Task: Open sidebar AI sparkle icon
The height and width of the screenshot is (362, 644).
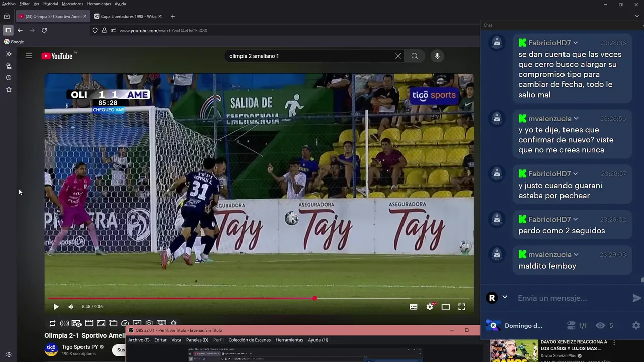Action: tap(9, 54)
